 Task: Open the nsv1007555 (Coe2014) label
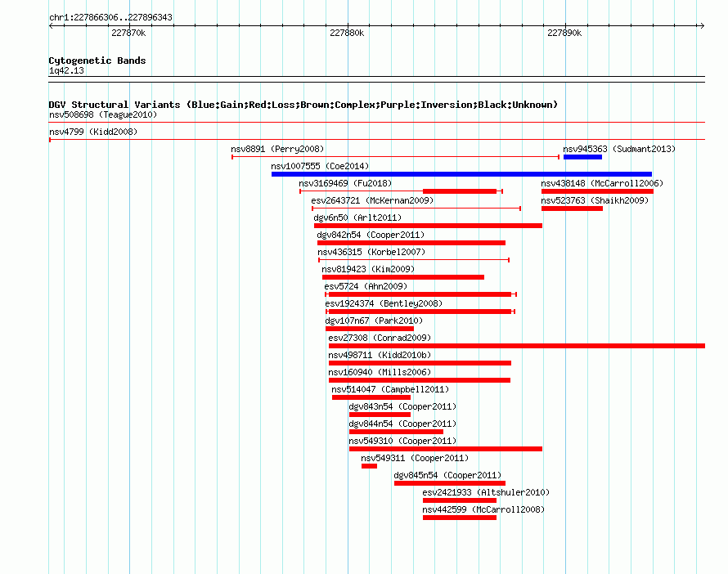320,166
